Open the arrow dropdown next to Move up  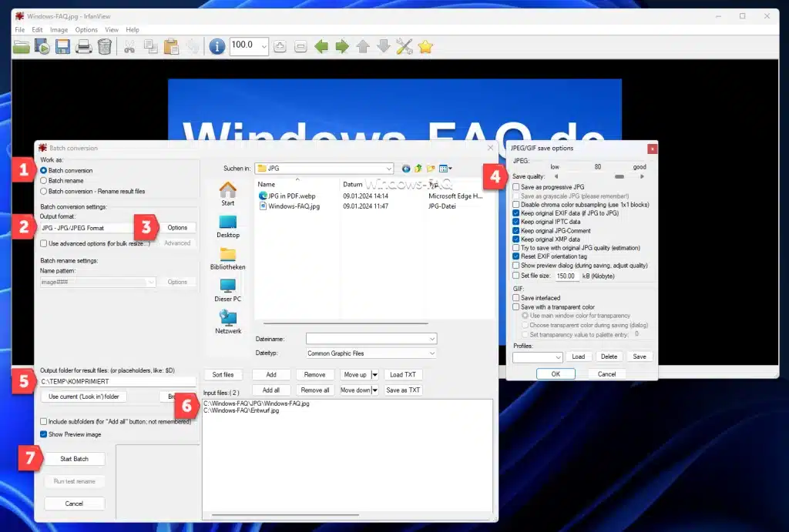pos(374,375)
